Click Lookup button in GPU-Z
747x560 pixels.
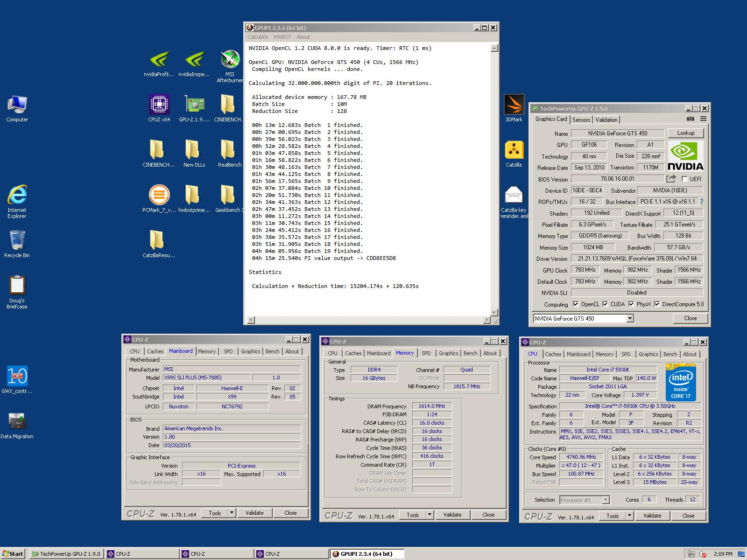tap(686, 133)
